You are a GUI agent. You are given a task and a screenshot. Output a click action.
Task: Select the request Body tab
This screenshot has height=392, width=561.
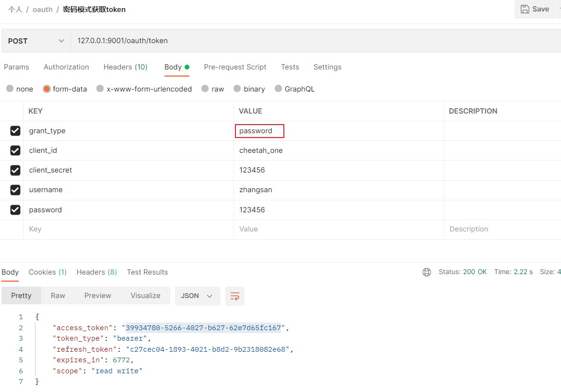177,67
